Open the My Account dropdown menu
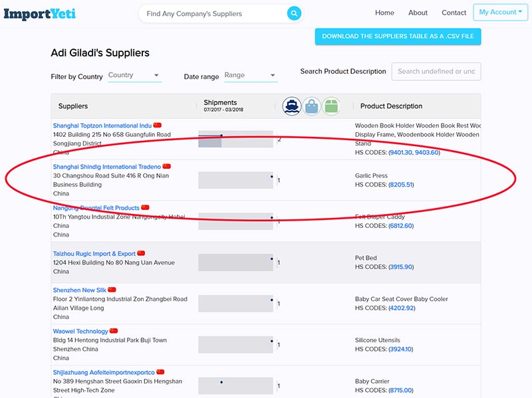532x398 pixels. [x=501, y=12]
